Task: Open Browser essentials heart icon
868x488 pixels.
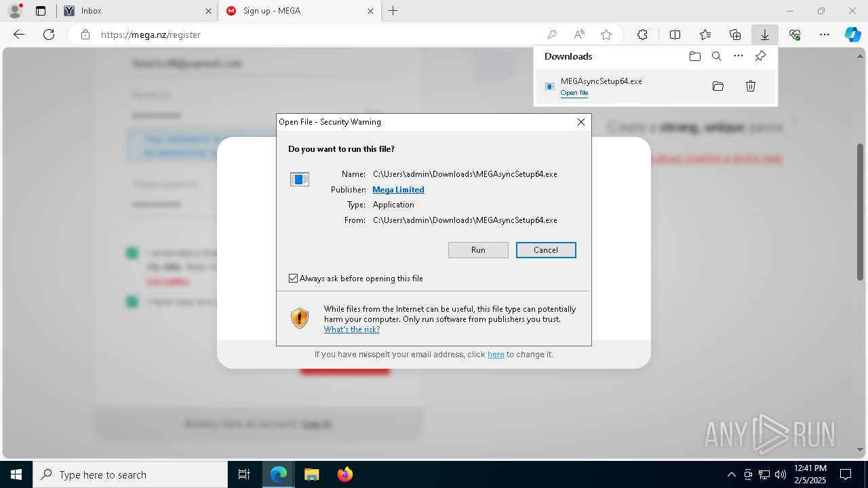Action: pos(795,35)
